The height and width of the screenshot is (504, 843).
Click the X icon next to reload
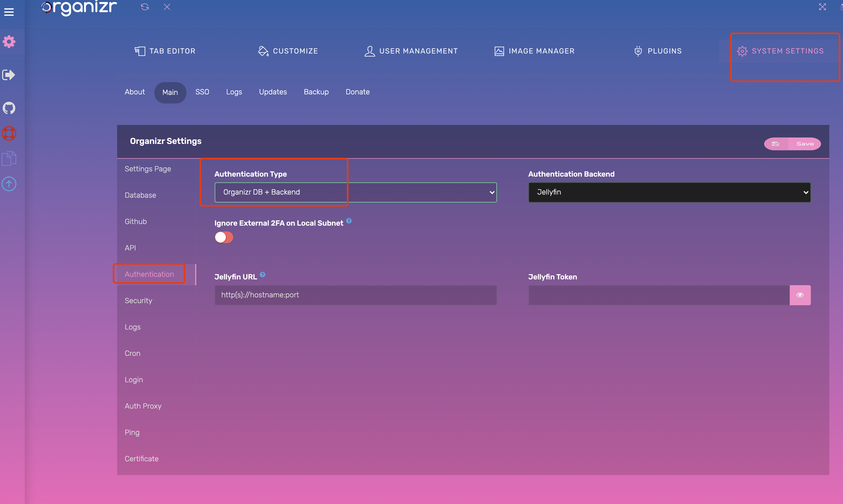point(167,7)
